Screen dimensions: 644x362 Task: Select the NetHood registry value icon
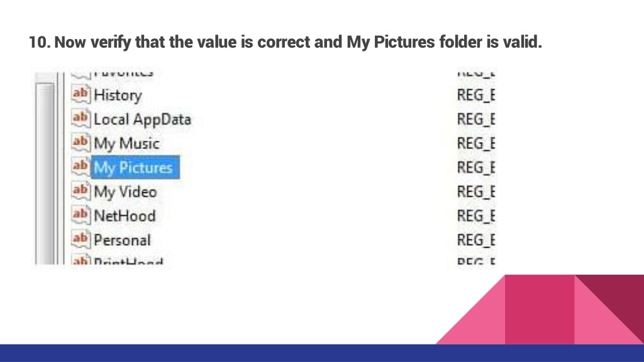click(x=81, y=216)
